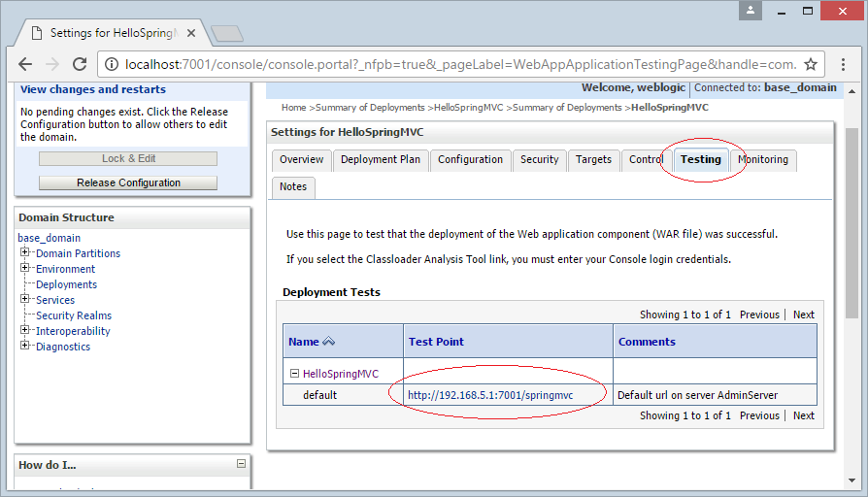Expand Diagnostics tree node
The height and width of the screenshot is (497, 868).
pos(24,346)
